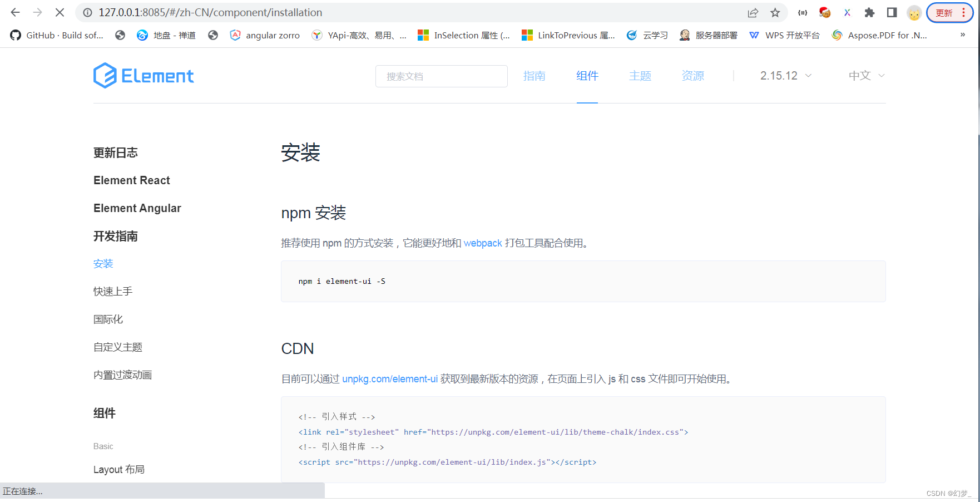Open the 主题 nav tab
This screenshot has width=980, height=502.
pos(640,76)
